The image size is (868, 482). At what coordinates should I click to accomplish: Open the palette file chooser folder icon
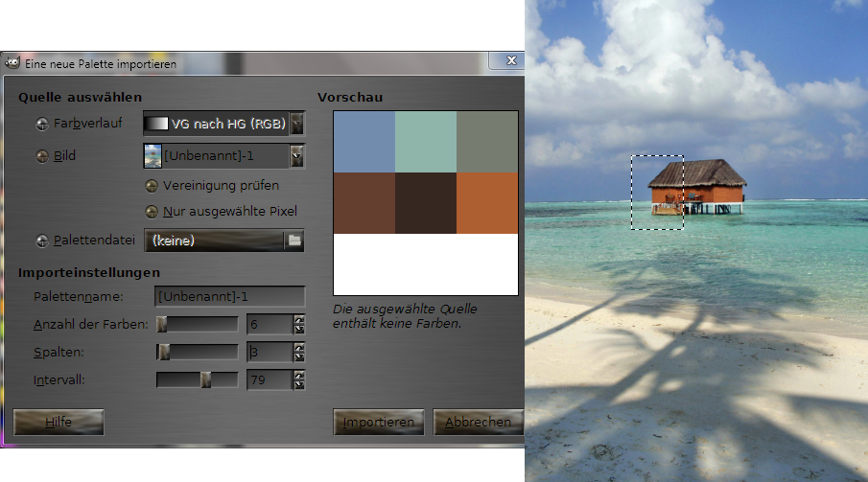point(294,241)
